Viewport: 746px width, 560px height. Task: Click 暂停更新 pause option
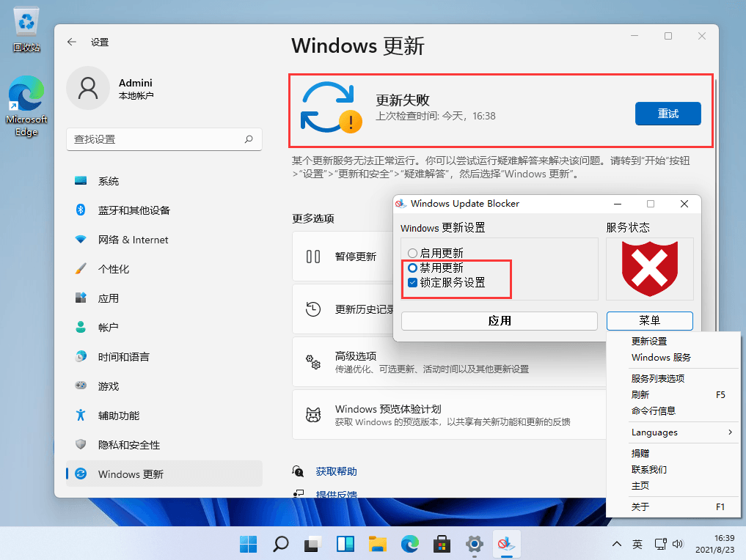pyautogui.click(x=343, y=257)
